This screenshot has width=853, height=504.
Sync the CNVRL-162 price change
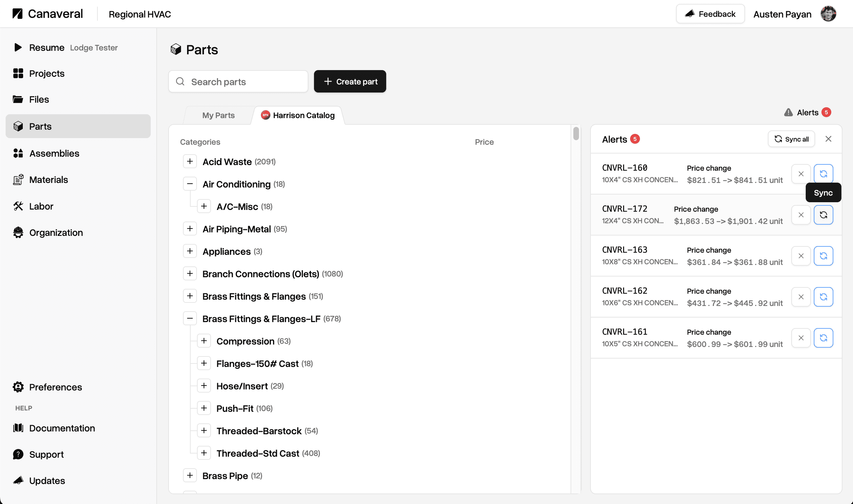click(x=823, y=297)
